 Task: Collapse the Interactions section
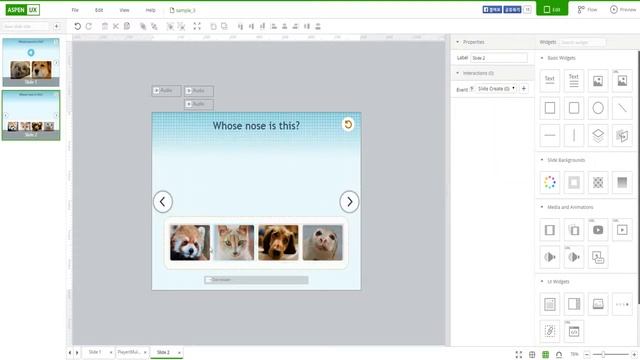pos(458,73)
